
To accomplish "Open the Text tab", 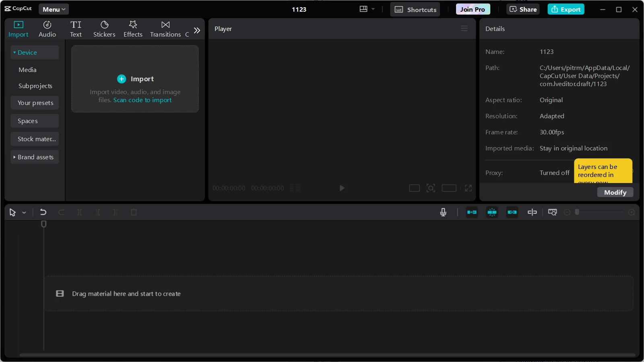I will point(76,29).
